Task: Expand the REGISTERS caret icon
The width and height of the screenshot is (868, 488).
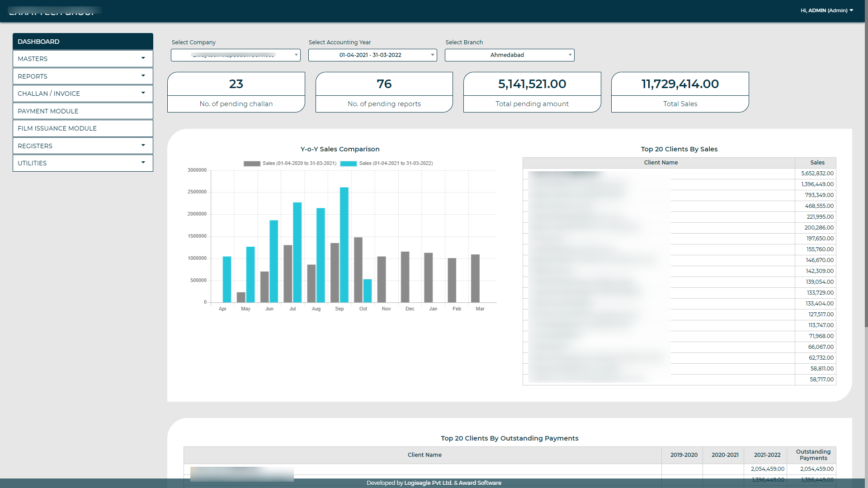Action: (143, 145)
